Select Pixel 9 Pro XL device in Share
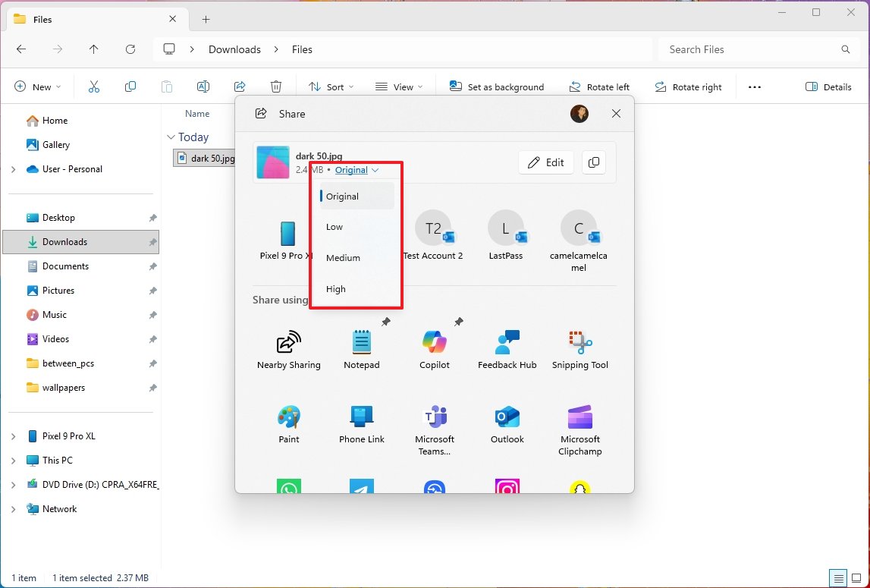Image resolution: width=870 pixels, height=588 pixels. coord(287,240)
